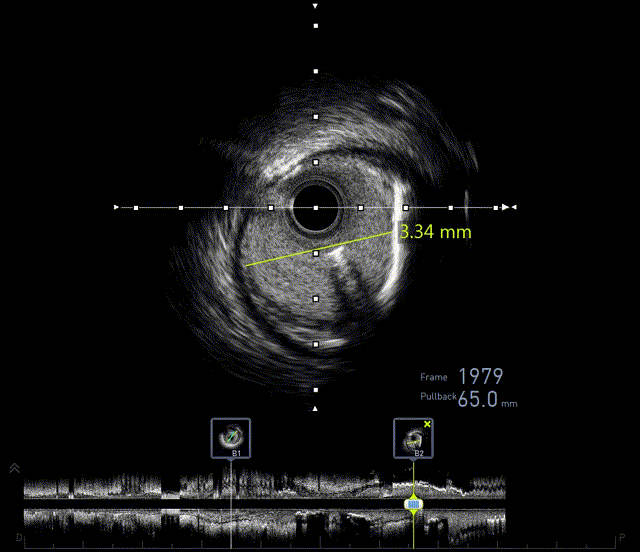Select the green diameter measurement line
The image size is (640, 552).
click(x=318, y=249)
